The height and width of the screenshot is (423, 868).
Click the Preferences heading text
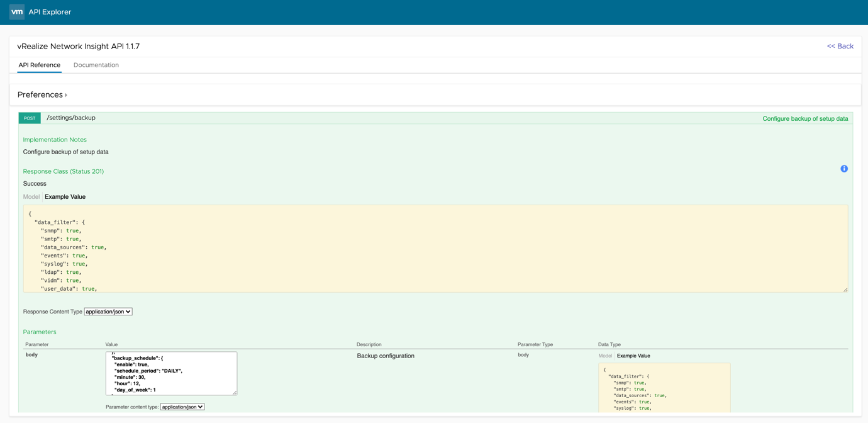[40, 94]
